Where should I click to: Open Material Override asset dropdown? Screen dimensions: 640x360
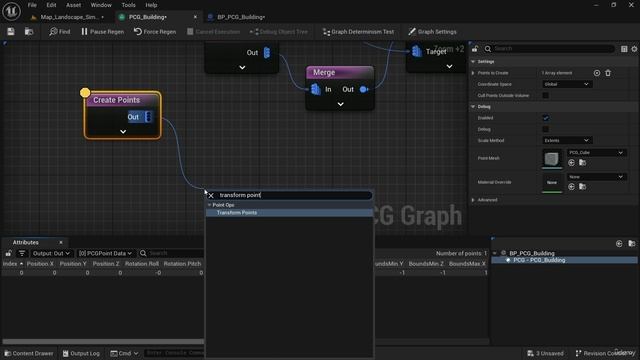pos(596,177)
